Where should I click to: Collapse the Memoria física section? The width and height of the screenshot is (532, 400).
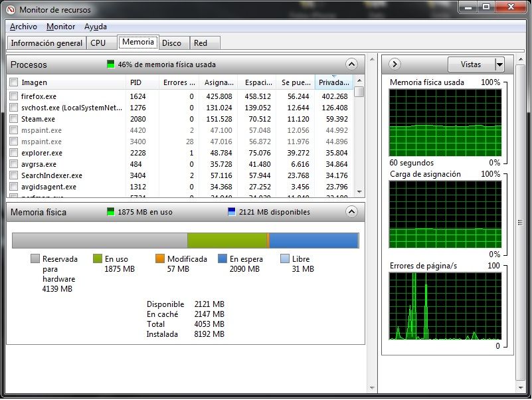pos(351,212)
